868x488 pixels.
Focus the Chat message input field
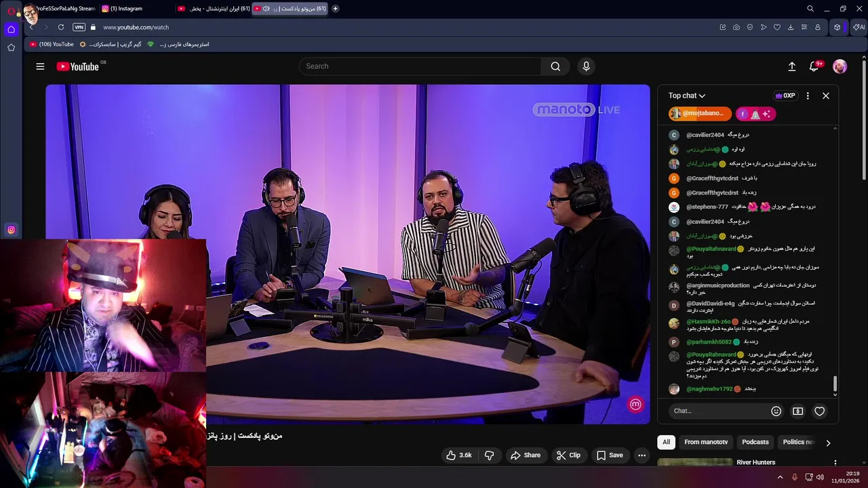click(x=719, y=411)
